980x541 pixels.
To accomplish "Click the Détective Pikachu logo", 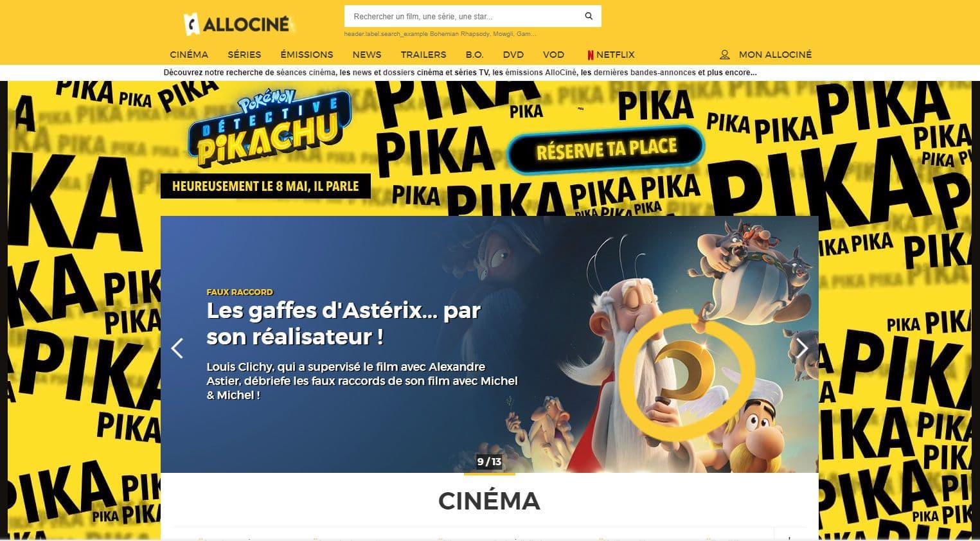I will pyautogui.click(x=269, y=128).
